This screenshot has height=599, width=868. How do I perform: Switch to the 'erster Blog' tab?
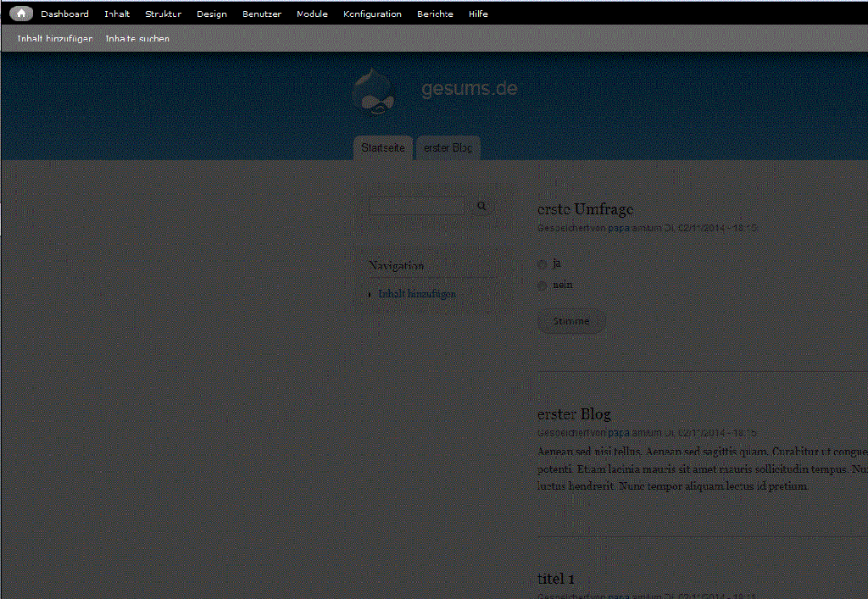tap(448, 148)
